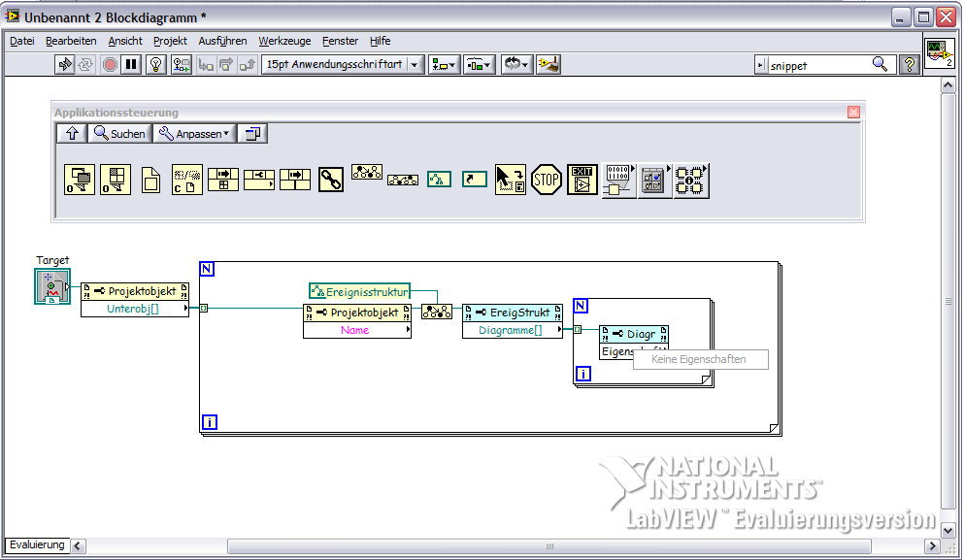Image resolution: width=964 pixels, height=560 pixels.
Task: Select the To More Specific Class icon
Action: coord(367,172)
